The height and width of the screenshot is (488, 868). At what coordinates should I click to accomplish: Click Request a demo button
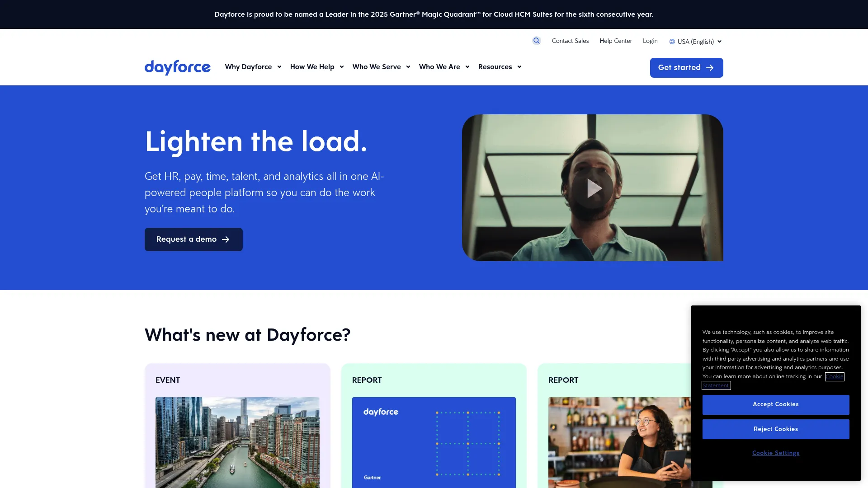193,239
